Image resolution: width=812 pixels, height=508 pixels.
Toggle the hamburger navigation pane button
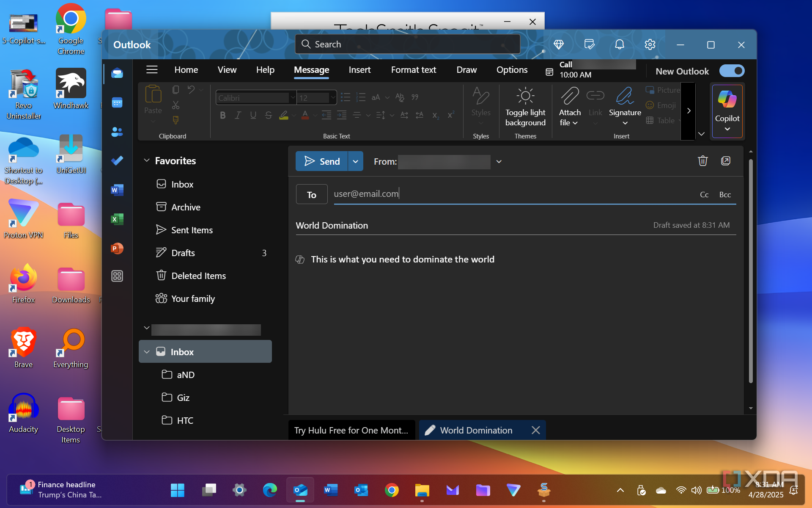pyautogui.click(x=152, y=70)
